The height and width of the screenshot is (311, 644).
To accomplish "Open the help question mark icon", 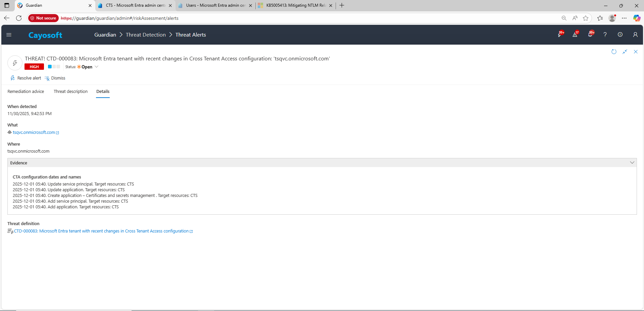I will click(605, 35).
